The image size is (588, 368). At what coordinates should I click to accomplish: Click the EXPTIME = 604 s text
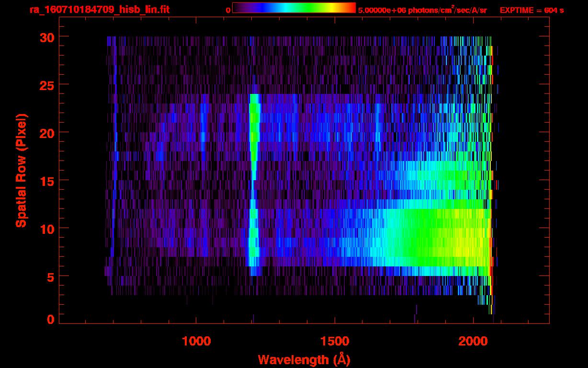(531, 10)
